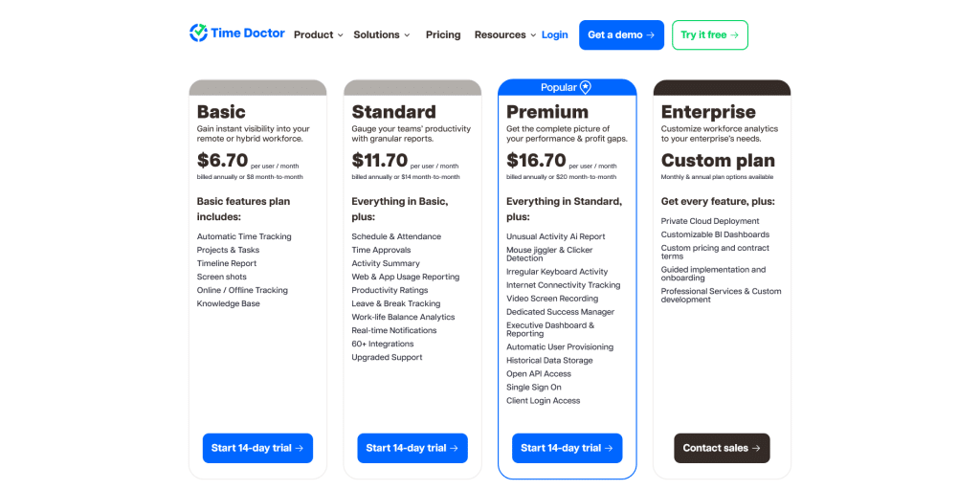Screen dimensions: 980x490
Task: Start the Standard plan 14-day trial
Action: pyautogui.click(x=412, y=448)
